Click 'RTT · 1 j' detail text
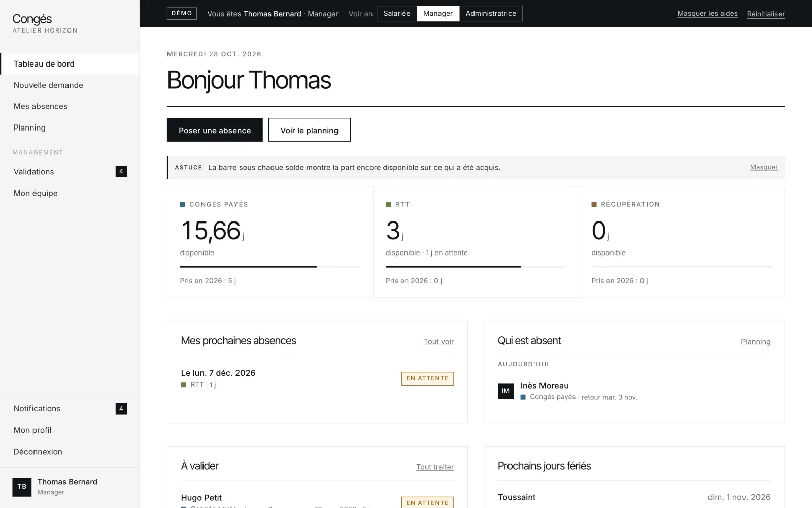812x508 pixels. coord(203,385)
